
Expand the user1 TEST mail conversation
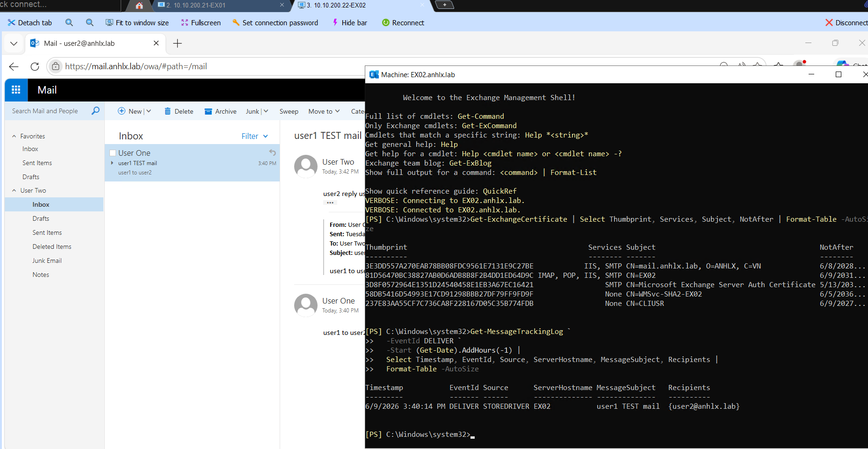pos(112,163)
